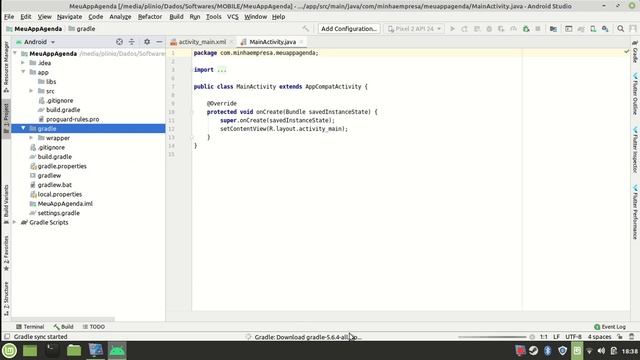Open the TODO tool window
Image resolution: width=640 pixels, height=360 pixels.
[93, 327]
